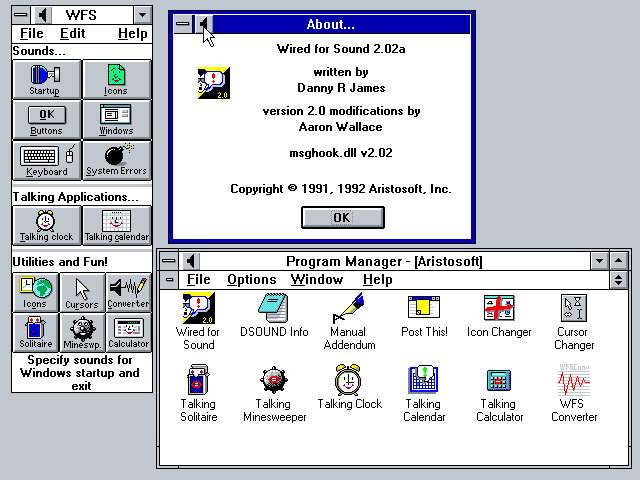Choose the Windows sound category

tap(117, 120)
